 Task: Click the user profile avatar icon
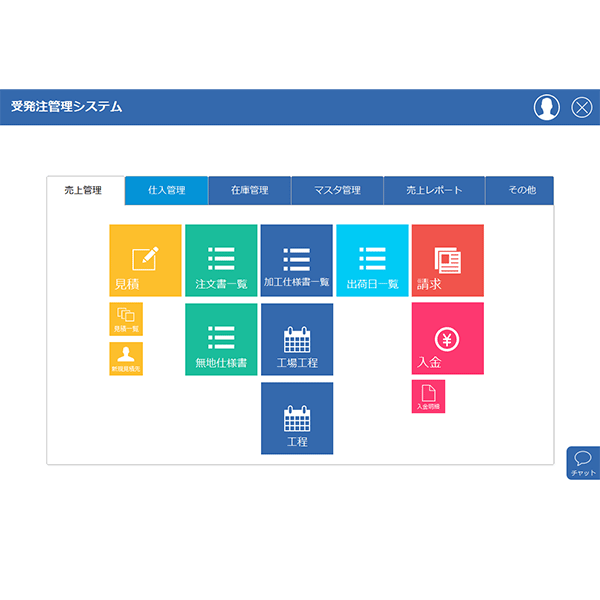[x=546, y=107]
